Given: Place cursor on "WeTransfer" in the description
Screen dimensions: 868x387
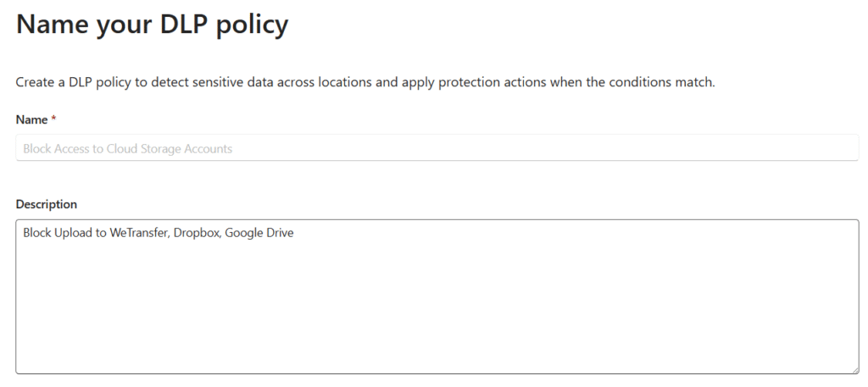Looking at the screenshot, I should [138, 233].
